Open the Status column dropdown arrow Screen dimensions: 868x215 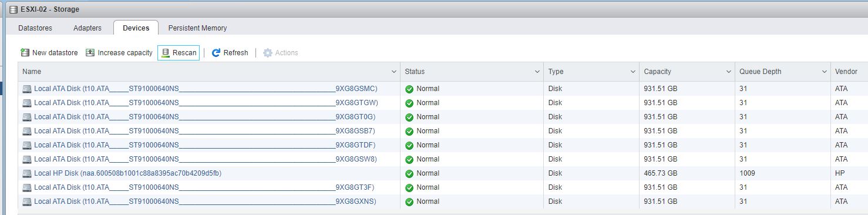(x=537, y=72)
